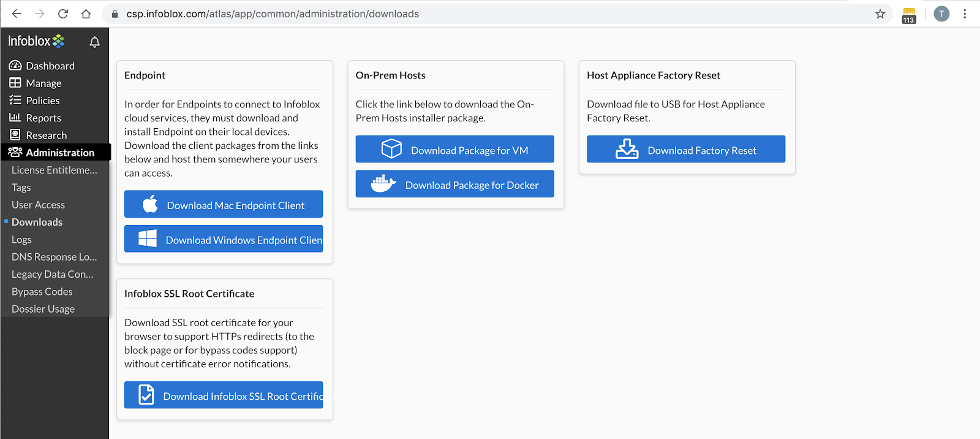The image size is (980, 439).
Task: Open Dashboard in the sidebar
Action: pos(50,66)
